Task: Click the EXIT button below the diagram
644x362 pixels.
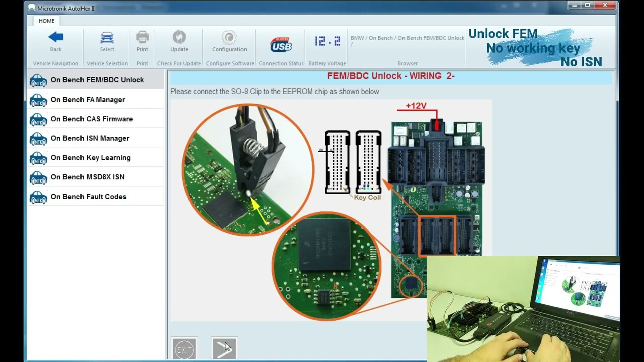Action: (x=184, y=349)
